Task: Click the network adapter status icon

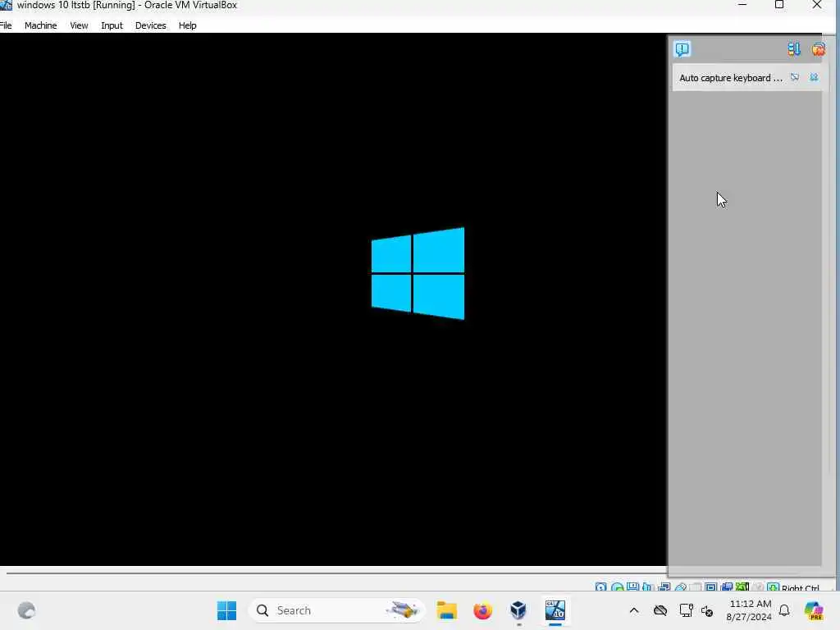Action: (x=664, y=587)
